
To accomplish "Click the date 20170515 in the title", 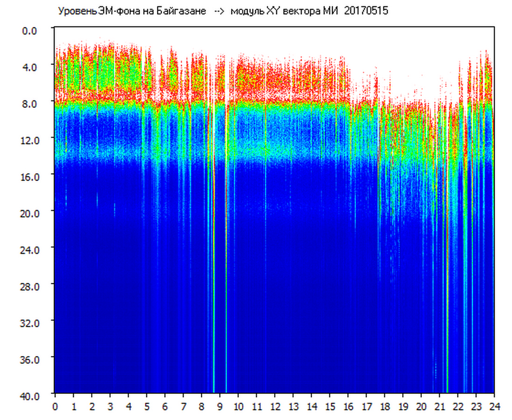I will click(x=366, y=11).
